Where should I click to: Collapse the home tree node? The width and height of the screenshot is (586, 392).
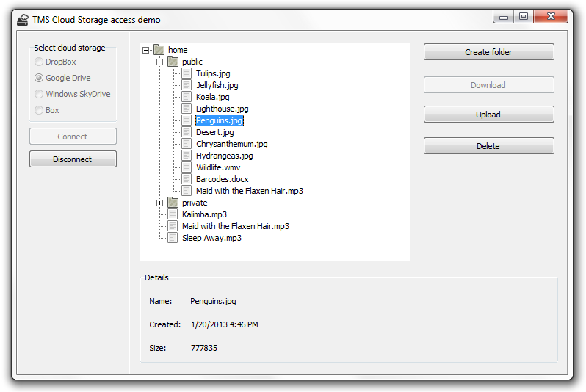pyautogui.click(x=145, y=50)
